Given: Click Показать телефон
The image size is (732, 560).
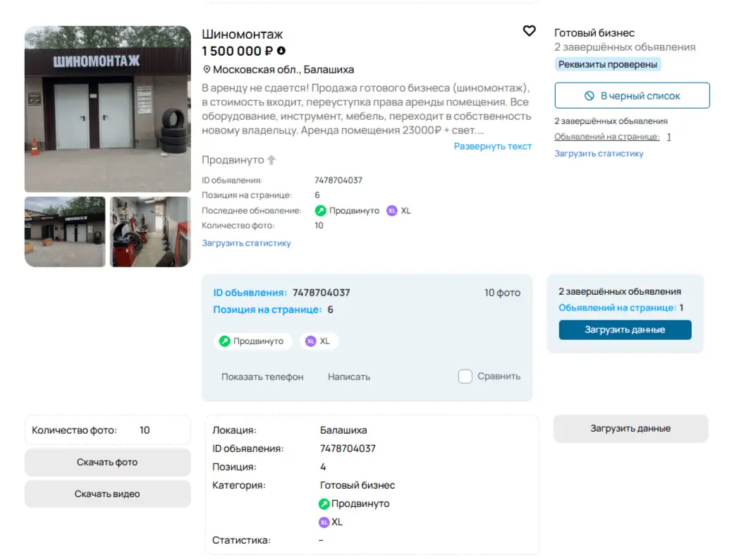Looking at the screenshot, I should [x=262, y=377].
